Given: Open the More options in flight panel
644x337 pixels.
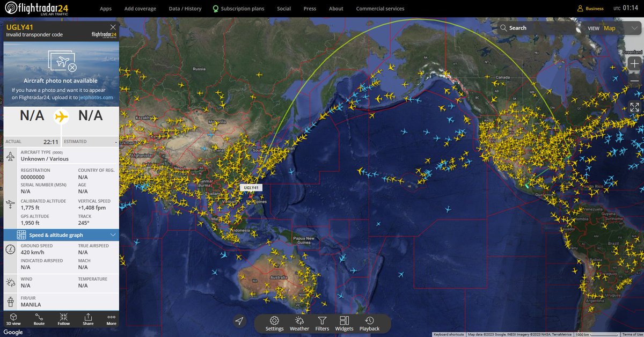Looking at the screenshot, I should click(111, 319).
